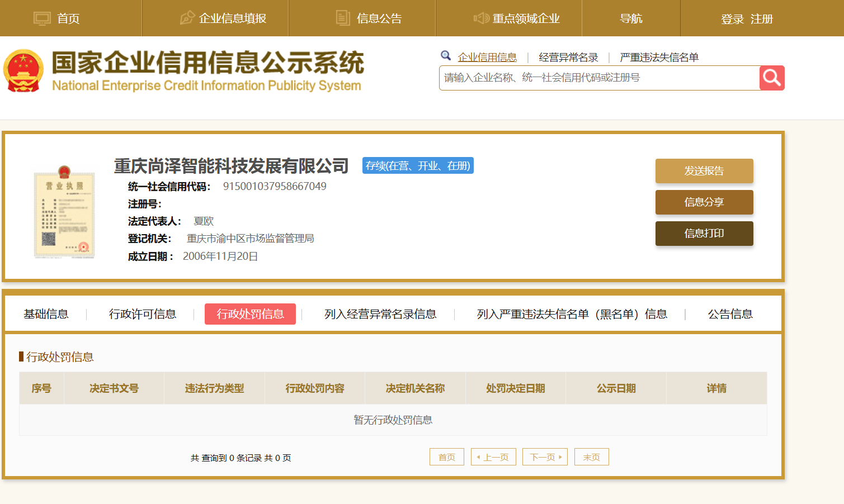The image size is (844, 504).
Task: Select 经营异常名录 search type
Action: click(568, 57)
